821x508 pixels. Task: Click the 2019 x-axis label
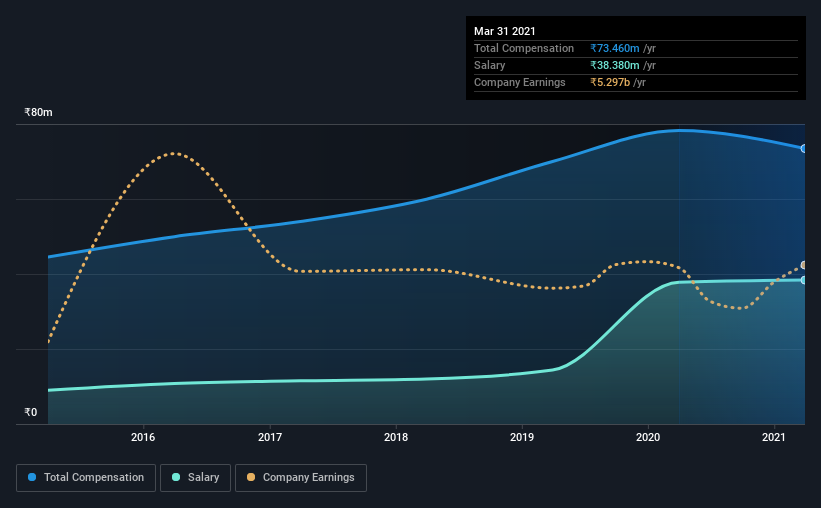pos(522,437)
